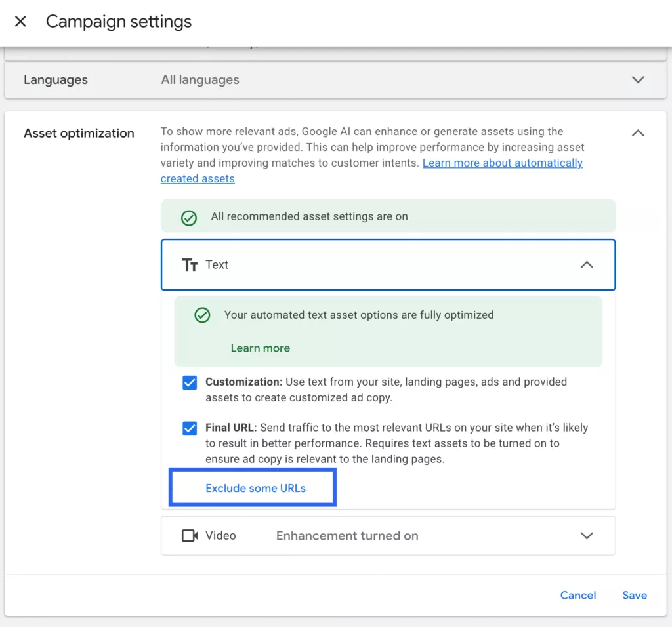Click the Asset optimization heading

(x=79, y=133)
